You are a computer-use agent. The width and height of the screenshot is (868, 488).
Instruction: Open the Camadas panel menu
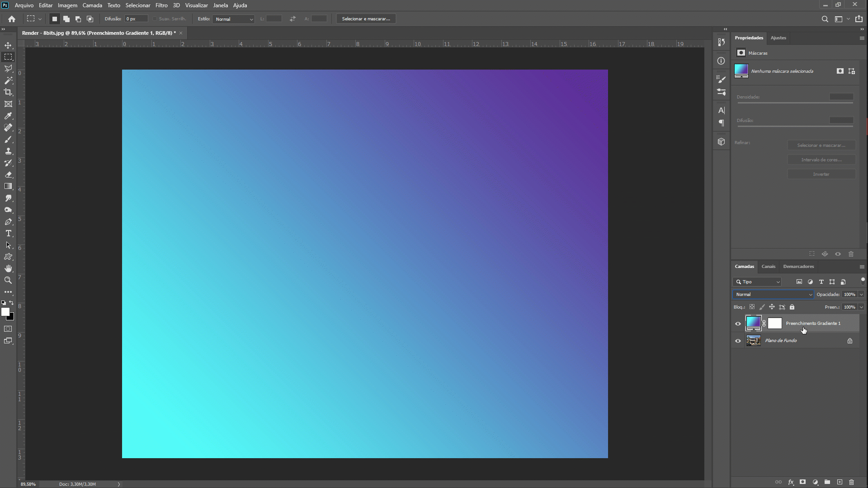pos(862,267)
